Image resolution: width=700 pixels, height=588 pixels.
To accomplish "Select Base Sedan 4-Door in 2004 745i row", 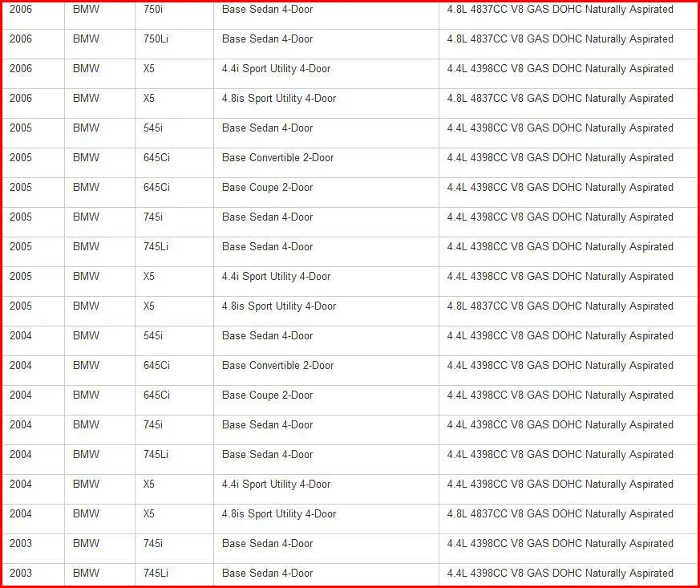I will [267, 424].
